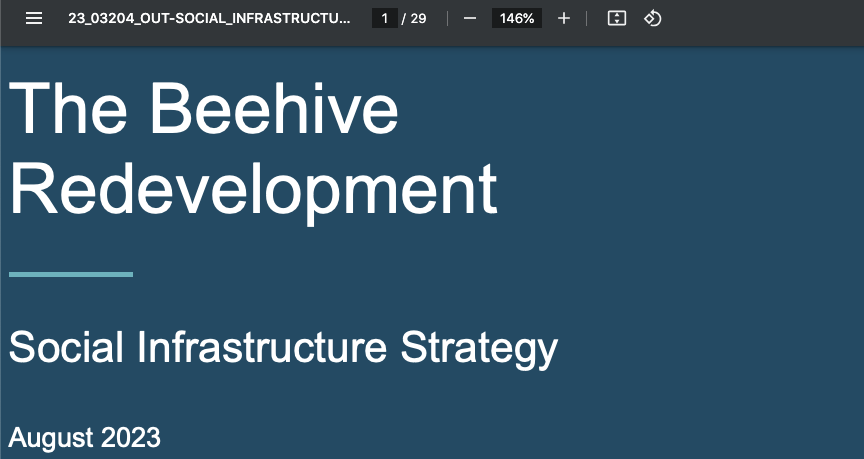Click the zoom in plus icon
This screenshot has height=459, width=864.
[x=564, y=19]
